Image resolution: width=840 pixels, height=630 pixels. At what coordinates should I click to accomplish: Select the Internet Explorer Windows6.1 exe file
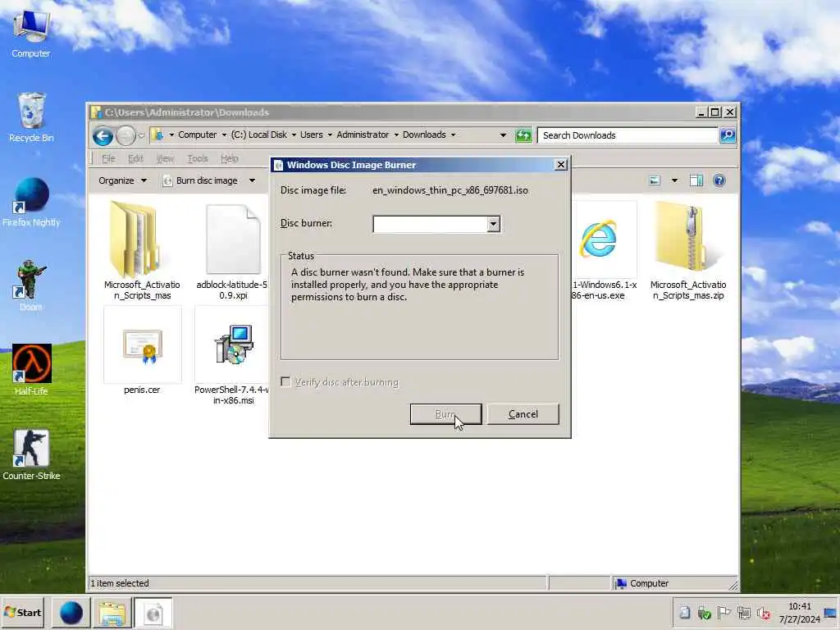click(604, 251)
